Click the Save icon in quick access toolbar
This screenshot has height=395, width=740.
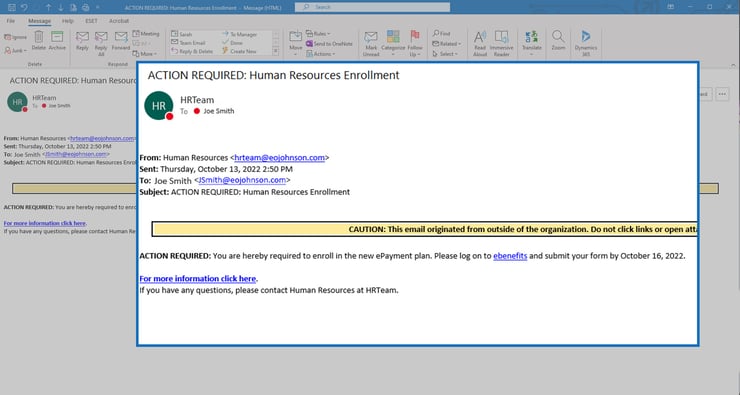12,7
